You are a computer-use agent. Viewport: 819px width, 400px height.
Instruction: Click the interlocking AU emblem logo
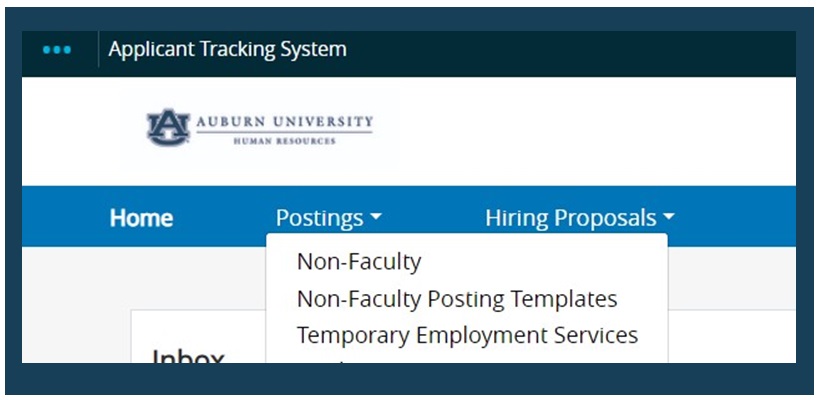168,127
